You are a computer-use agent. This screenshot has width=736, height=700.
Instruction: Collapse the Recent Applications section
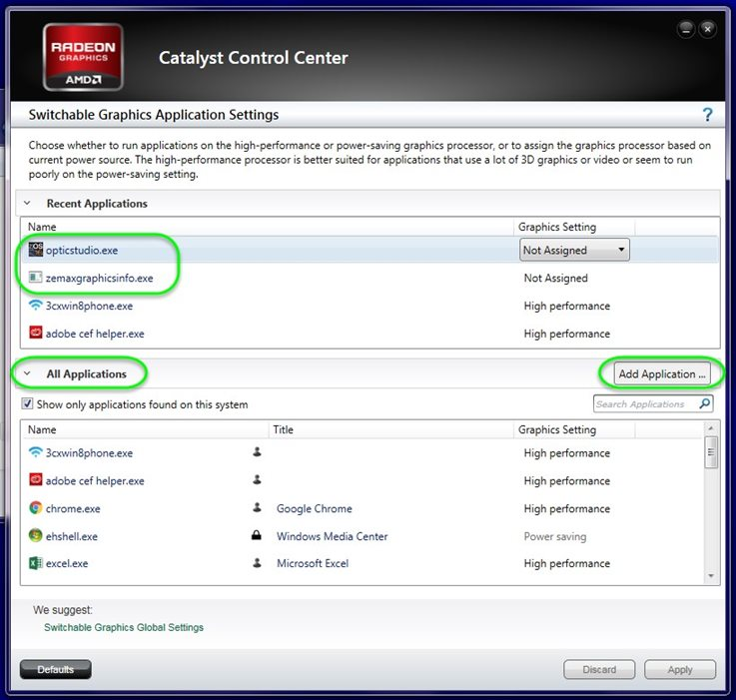27,204
